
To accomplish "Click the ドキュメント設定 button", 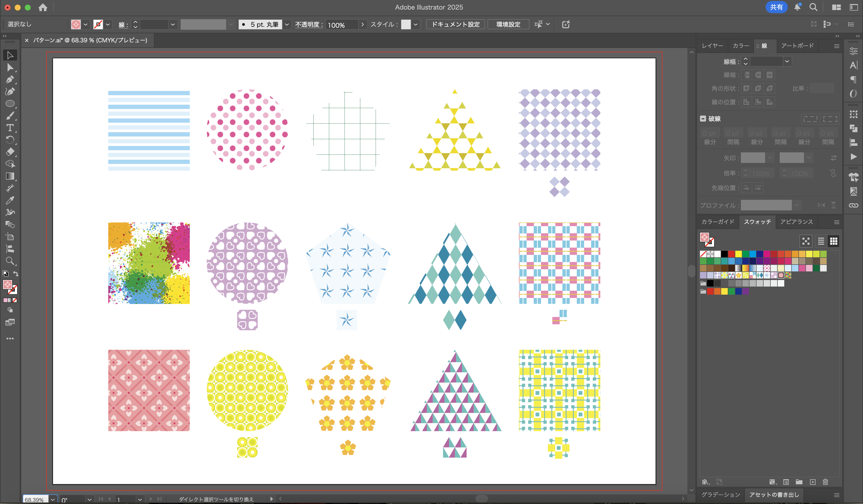I will click(x=455, y=24).
